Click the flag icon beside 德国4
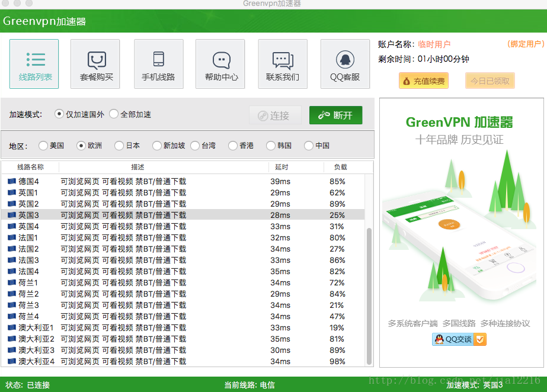The width and height of the screenshot is (547, 392). pos(12,181)
